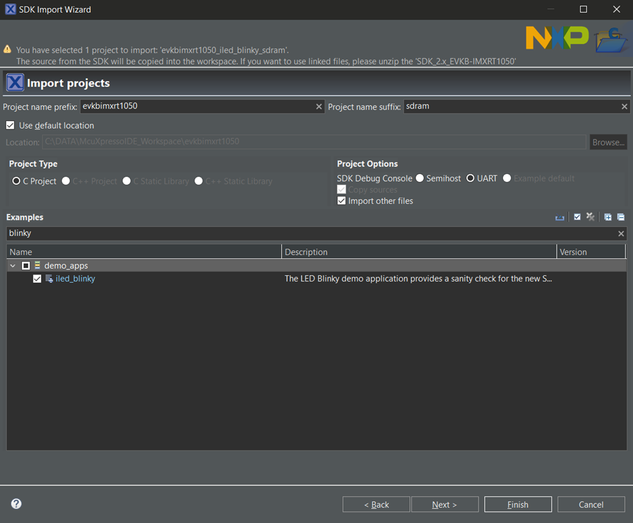Screen dimensions: 633x523
Task: Clear the project name prefix field
Action: 319,107
